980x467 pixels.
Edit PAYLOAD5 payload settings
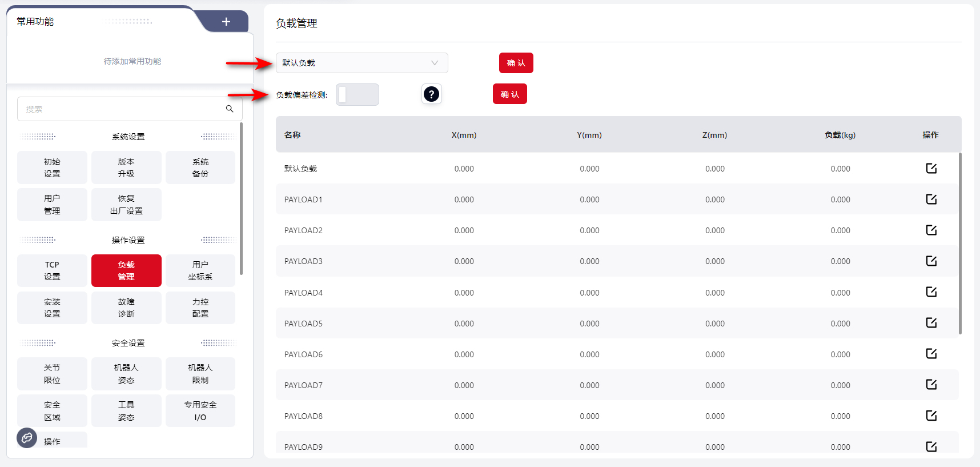click(x=931, y=323)
